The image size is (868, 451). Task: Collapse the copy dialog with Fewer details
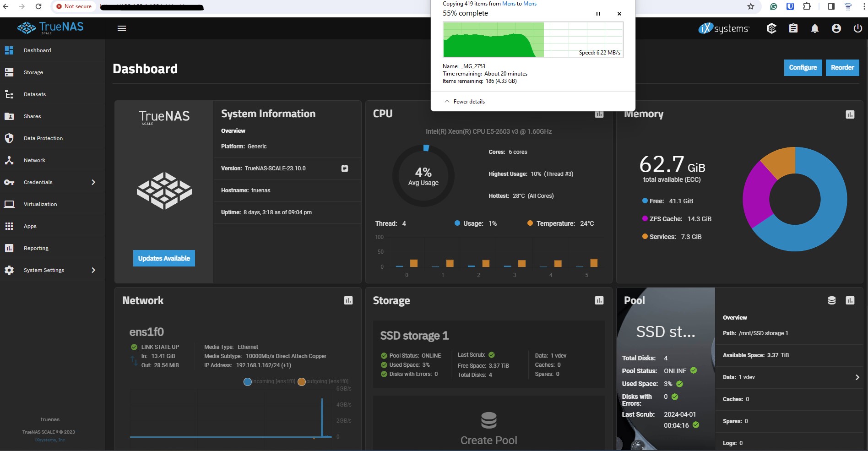coord(465,102)
